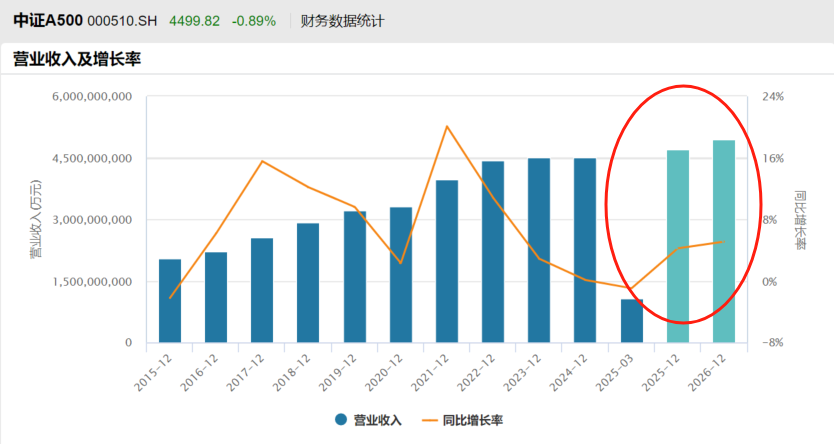
Task: Toggle the 同比增长率 series legend label
Action: click(x=472, y=420)
